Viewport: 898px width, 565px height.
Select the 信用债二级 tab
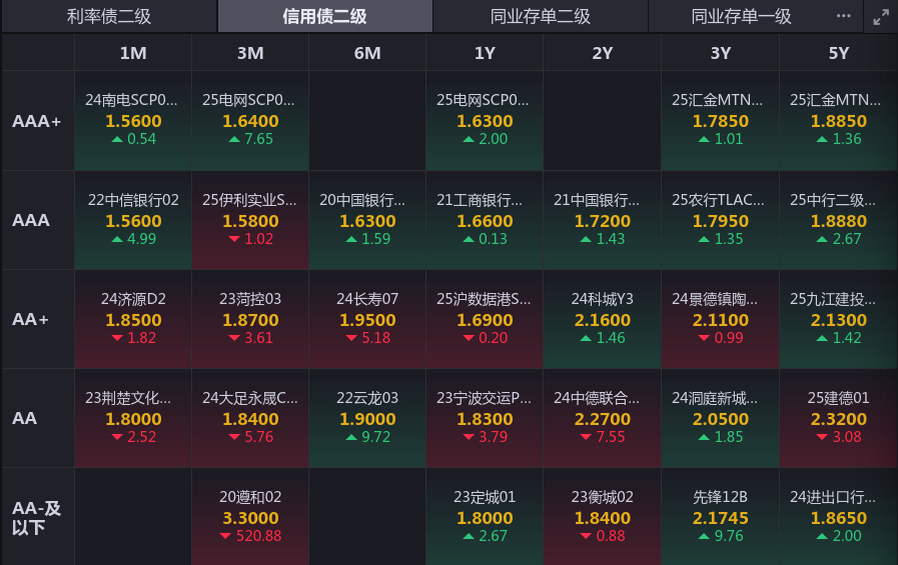pos(325,16)
